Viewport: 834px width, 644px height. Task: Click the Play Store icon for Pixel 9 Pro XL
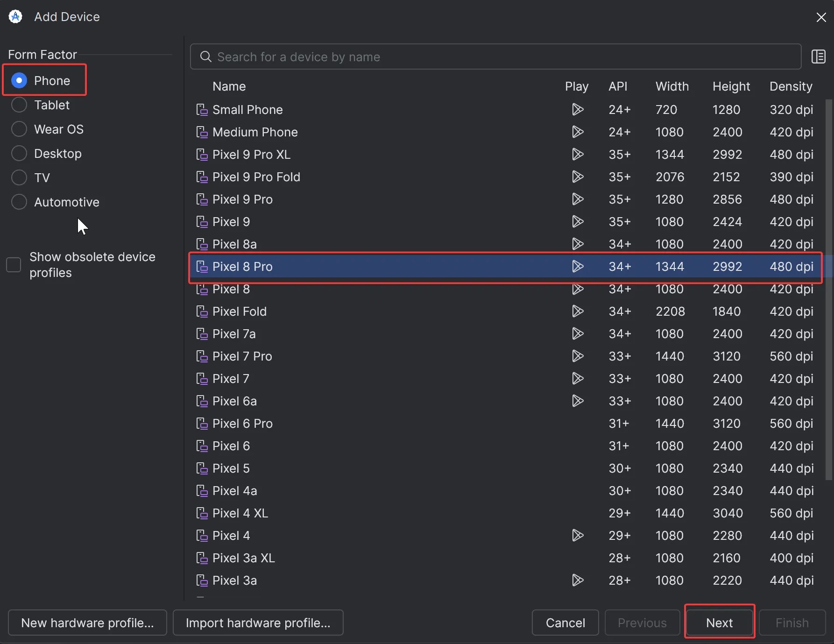tap(578, 155)
